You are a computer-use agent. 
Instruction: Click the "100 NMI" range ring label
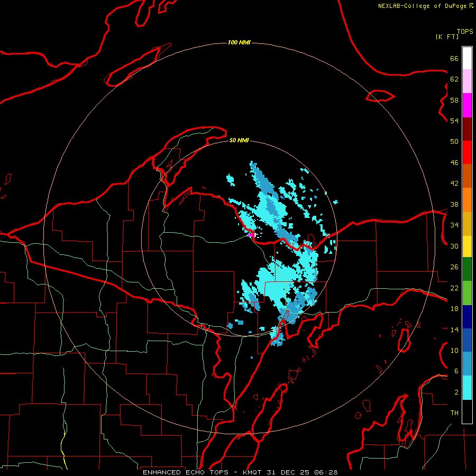coord(239,42)
